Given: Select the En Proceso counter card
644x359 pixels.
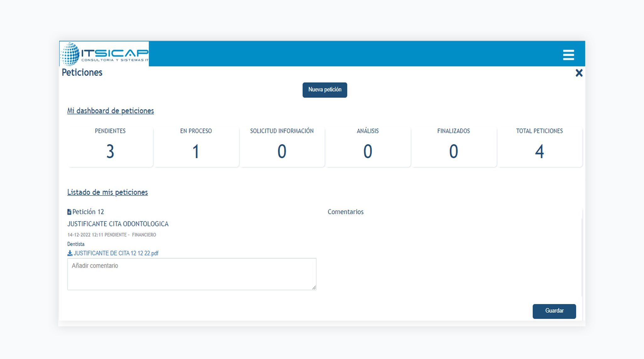Looking at the screenshot, I should pos(196,146).
